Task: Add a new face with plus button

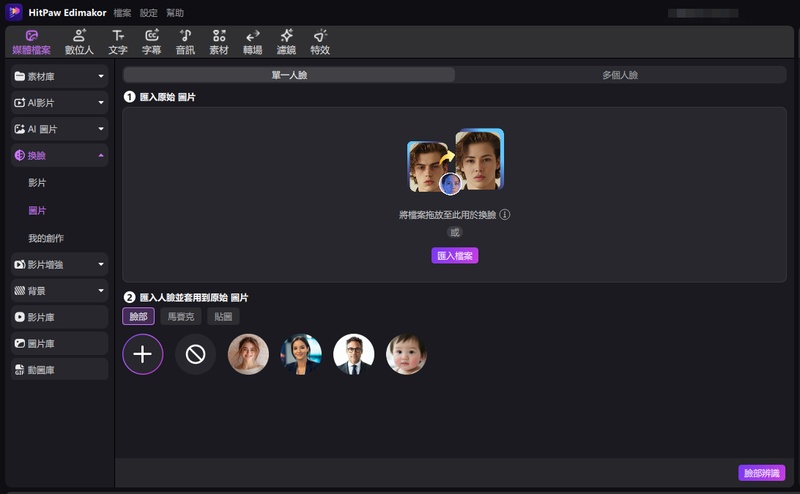Action: point(143,354)
